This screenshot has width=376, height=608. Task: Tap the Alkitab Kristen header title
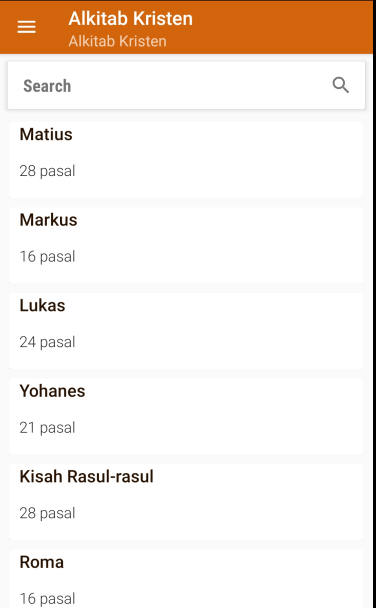[x=131, y=18]
